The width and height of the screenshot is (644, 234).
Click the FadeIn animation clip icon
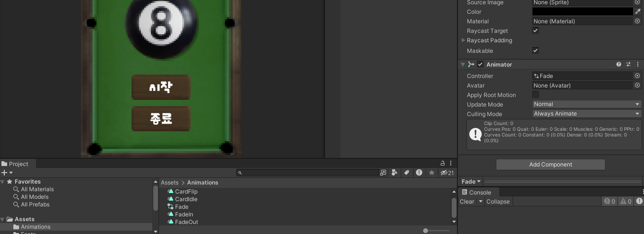point(170,214)
